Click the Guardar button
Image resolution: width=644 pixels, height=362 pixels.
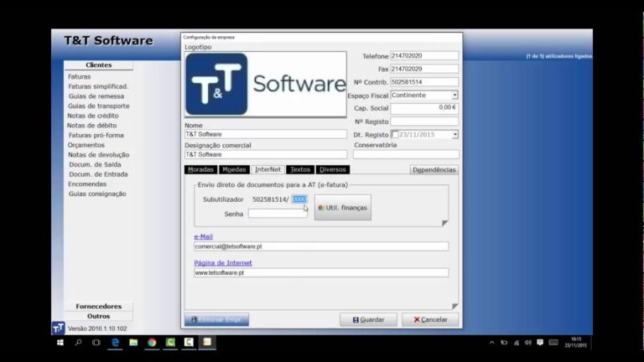pos(368,320)
